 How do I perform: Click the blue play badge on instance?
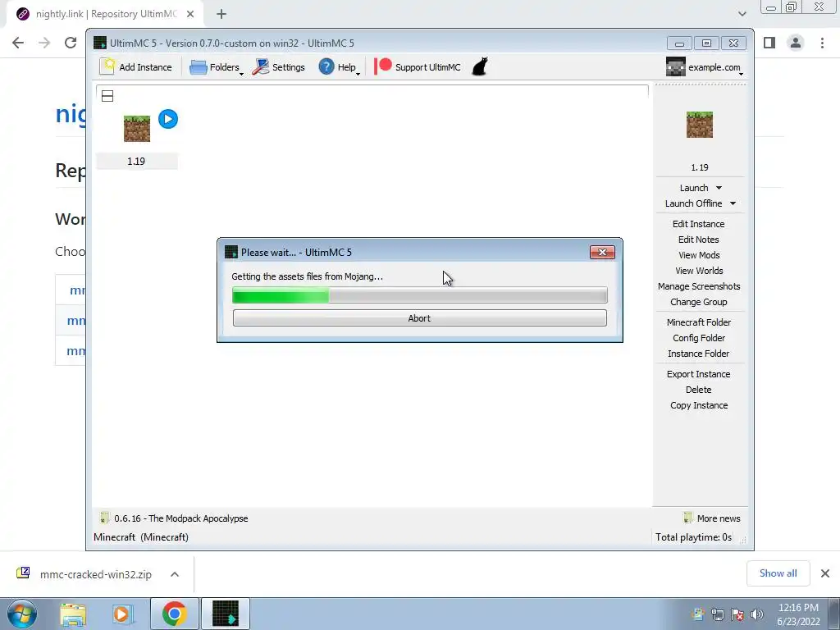point(168,119)
